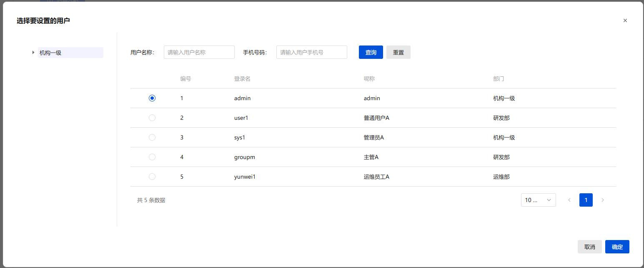Close the user selection dialog

[x=625, y=20]
